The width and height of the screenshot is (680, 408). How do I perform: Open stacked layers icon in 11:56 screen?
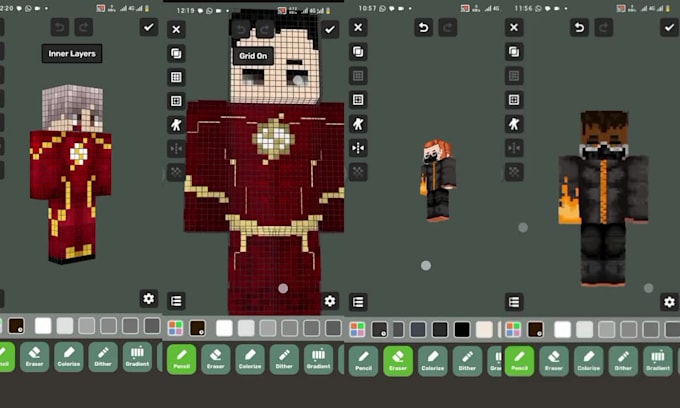514,52
